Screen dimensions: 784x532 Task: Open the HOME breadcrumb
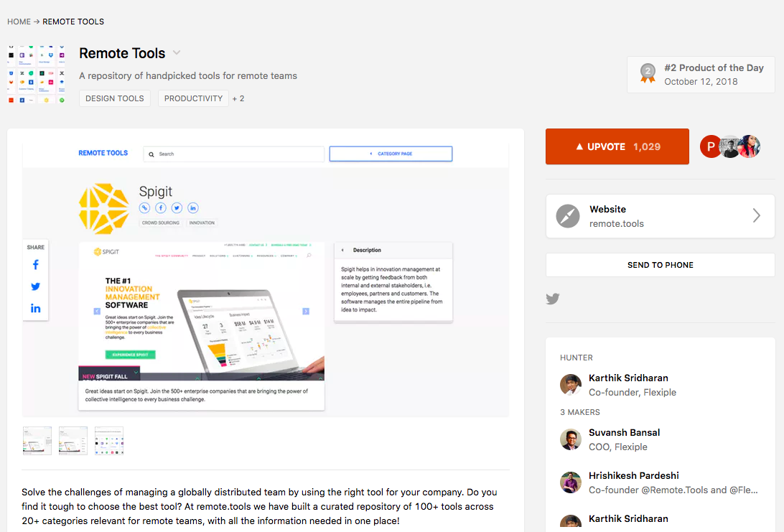coord(19,22)
